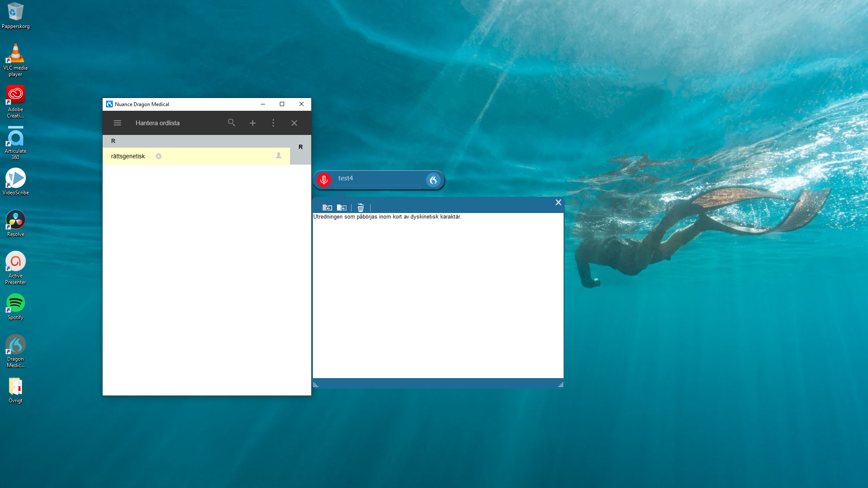
Task: Toggle the red microphone recording button
Action: 324,180
